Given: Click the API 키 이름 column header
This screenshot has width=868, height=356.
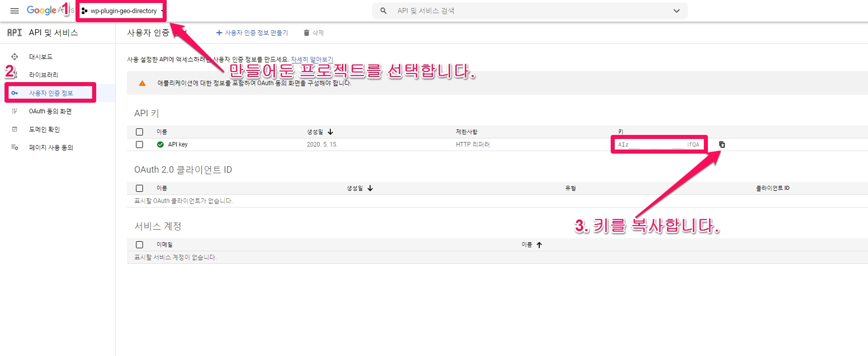Looking at the screenshot, I should coord(162,132).
